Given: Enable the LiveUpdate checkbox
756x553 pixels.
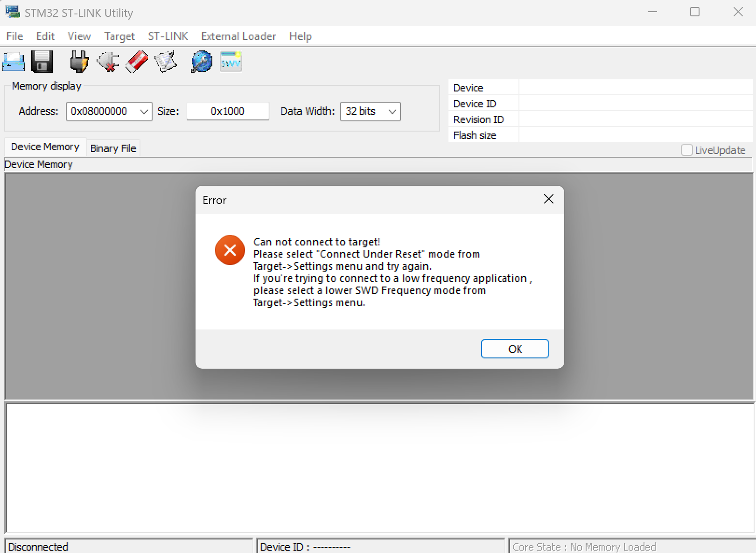Looking at the screenshot, I should tap(686, 150).
